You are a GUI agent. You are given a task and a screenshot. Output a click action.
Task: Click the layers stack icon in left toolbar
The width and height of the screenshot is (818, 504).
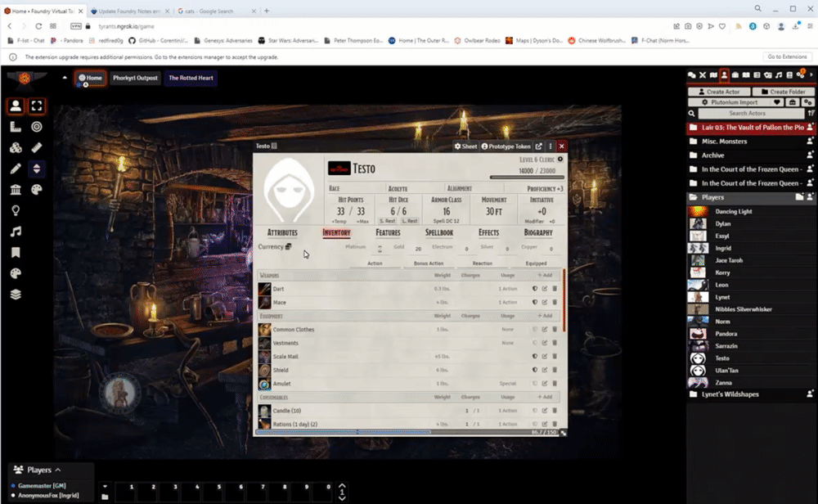16,295
